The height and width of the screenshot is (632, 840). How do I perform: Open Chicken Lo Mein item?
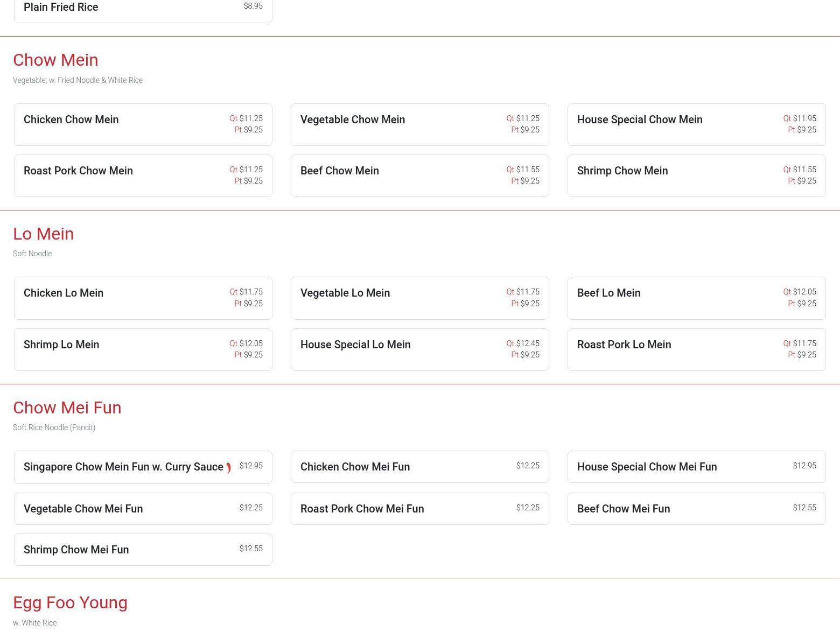pyautogui.click(x=143, y=298)
